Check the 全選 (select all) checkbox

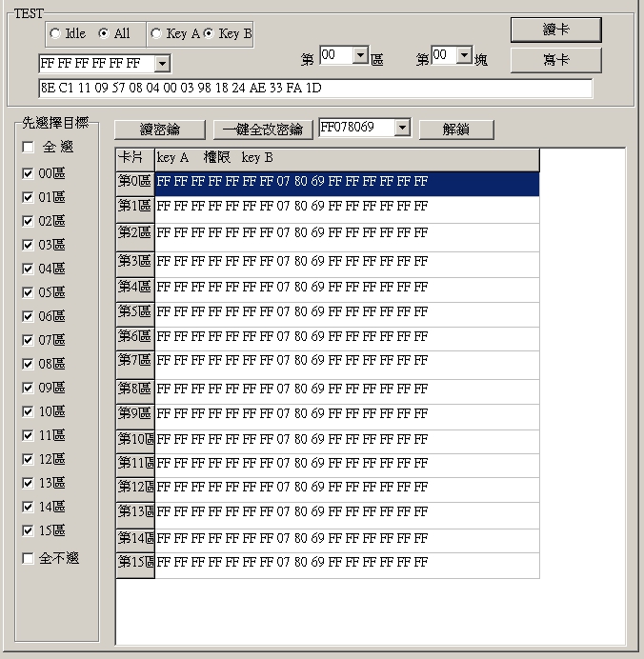coord(28,148)
